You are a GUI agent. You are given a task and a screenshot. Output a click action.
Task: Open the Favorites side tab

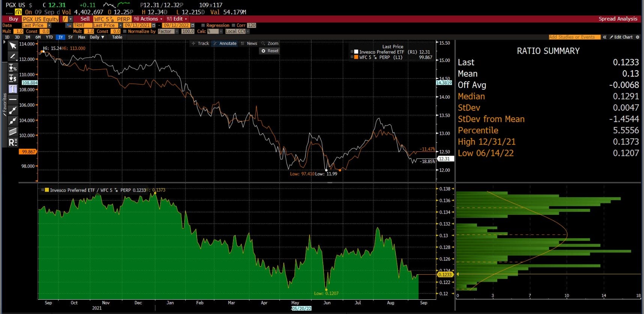coord(5,104)
